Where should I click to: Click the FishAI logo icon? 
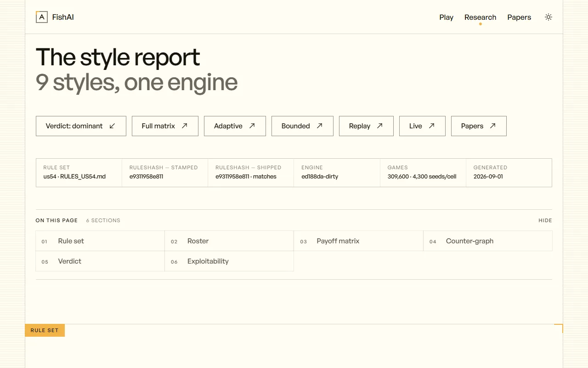42,17
